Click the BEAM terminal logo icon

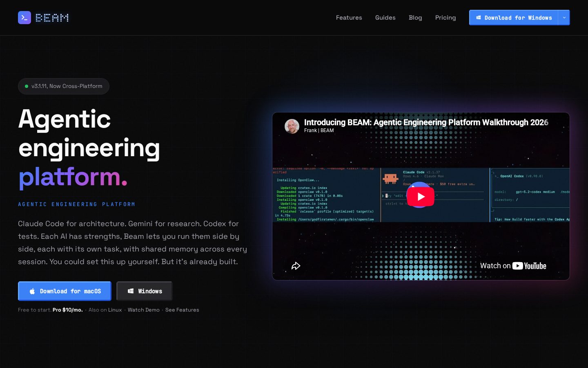[x=24, y=18]
